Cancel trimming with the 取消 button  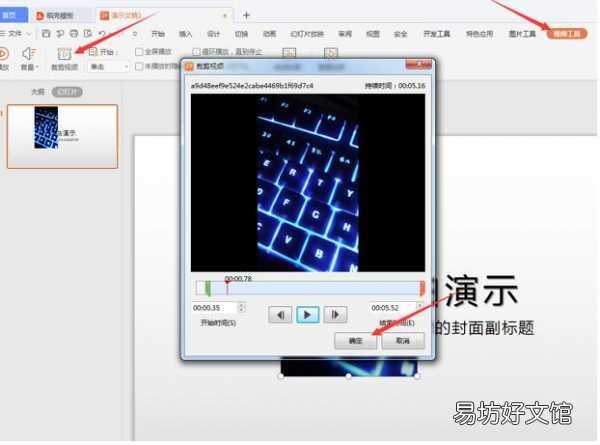pos(403,341)
